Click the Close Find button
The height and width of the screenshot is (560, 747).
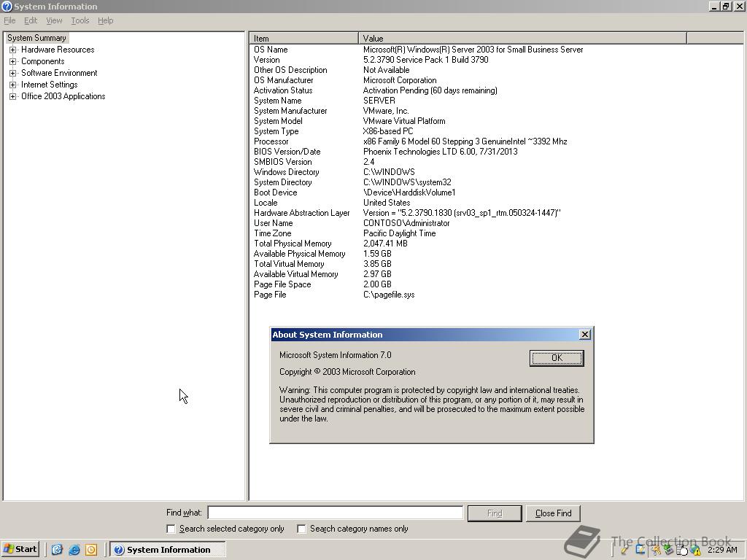tap(553, 513)
